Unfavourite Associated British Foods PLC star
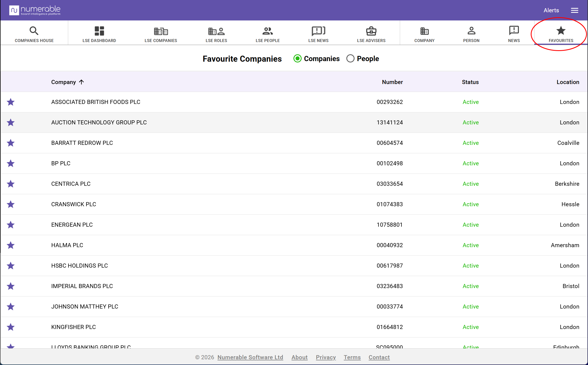This screenshot has width=588, height=365. pos(11,102)
